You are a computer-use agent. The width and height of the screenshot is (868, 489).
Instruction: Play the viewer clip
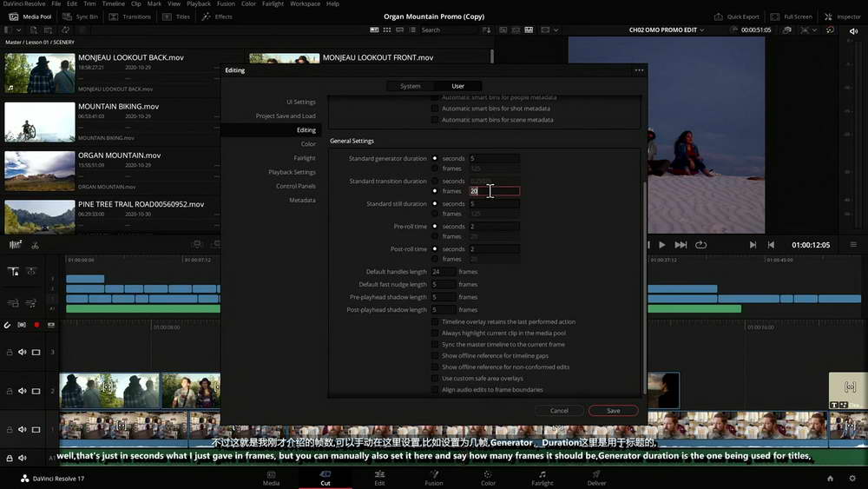662,245
